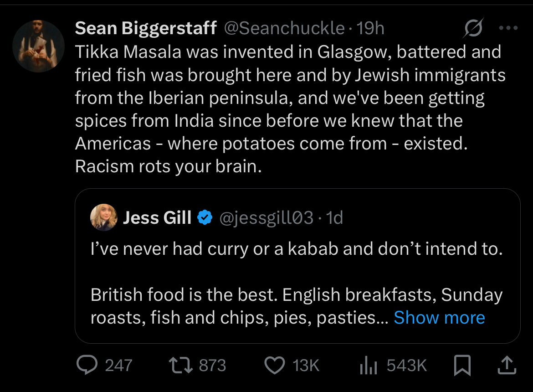Image resolution: width=533 pixels, height=392 pixels.
Task: Click the Sean Biggerstaff display name
Action: [146, 29]
